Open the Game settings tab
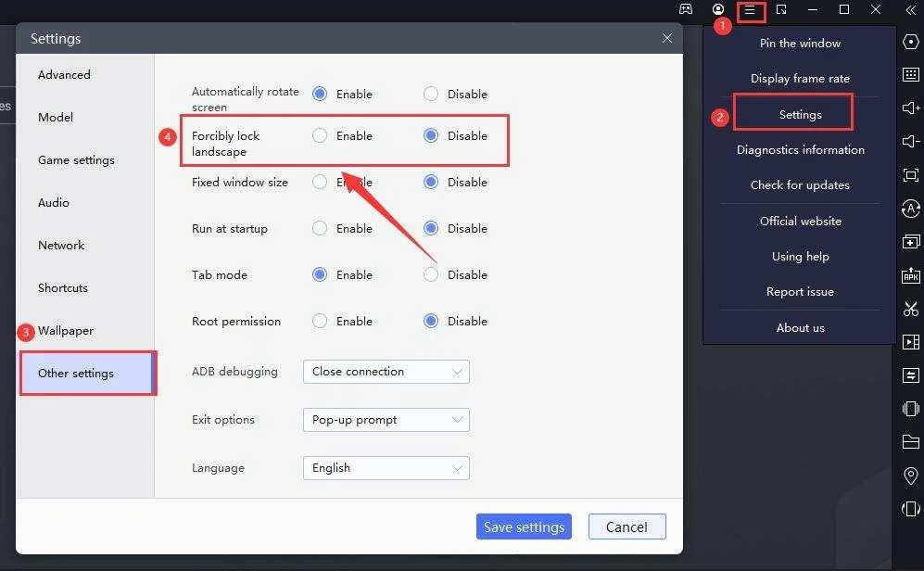Viewport: 924px width, 571px height. pos(76,160)
